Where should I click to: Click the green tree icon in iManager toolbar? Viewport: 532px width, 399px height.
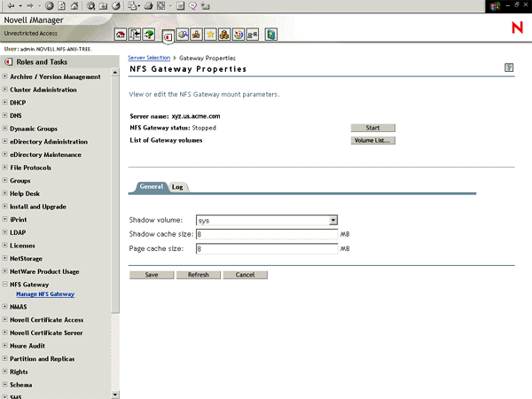point(149,35)
